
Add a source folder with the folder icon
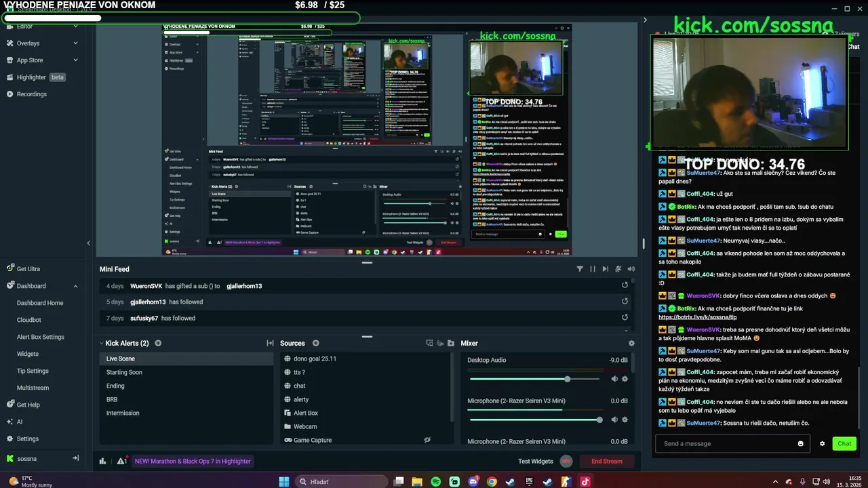pos(451,343)
